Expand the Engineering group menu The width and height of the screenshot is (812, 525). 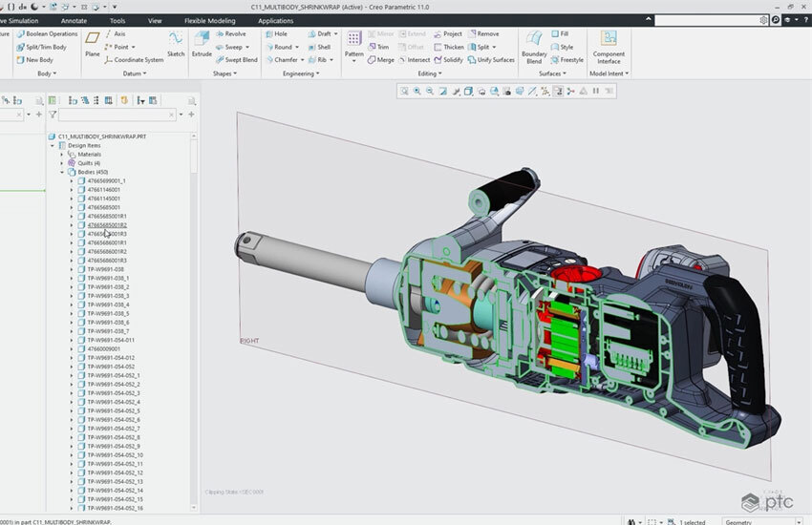(x=301, y=73)
